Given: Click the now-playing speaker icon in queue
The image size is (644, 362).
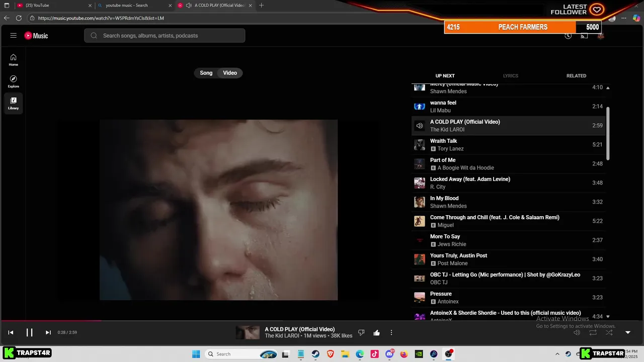Looking at the screenshot, I should (x=420, y=126).
